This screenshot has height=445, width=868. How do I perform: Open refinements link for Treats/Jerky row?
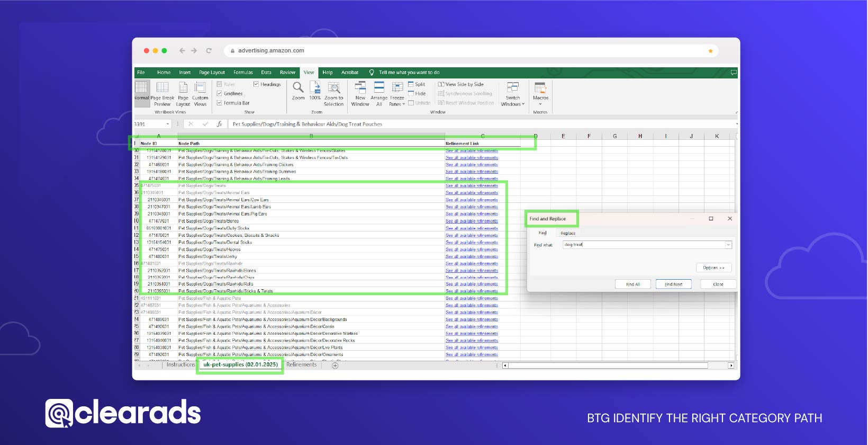click(x=472, y=256)
